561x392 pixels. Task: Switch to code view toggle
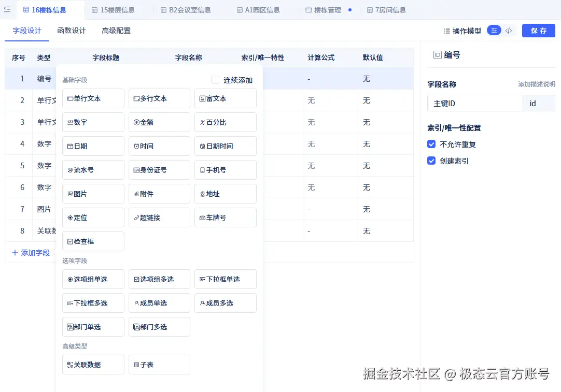pyautogui.click(x=509, y=31)
